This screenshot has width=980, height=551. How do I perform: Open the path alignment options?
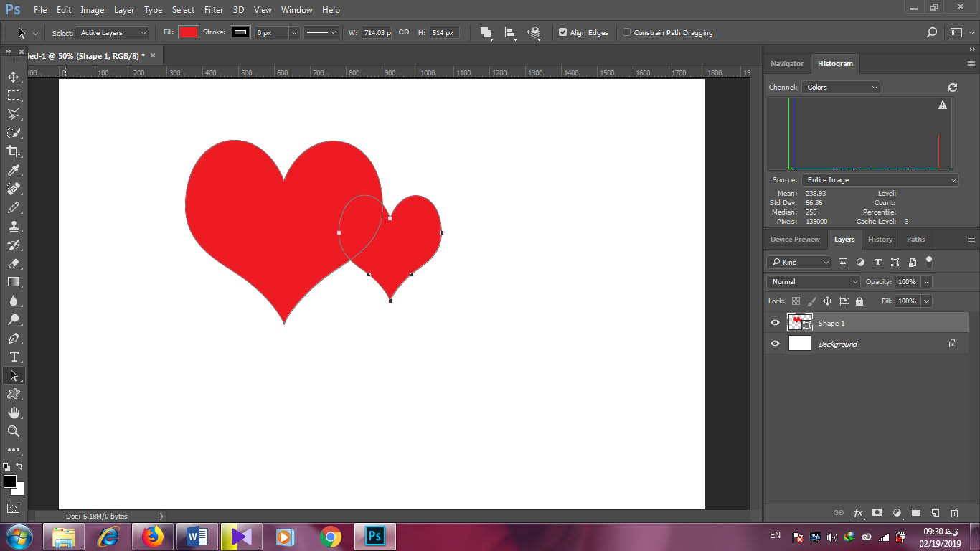click(510, 32)
